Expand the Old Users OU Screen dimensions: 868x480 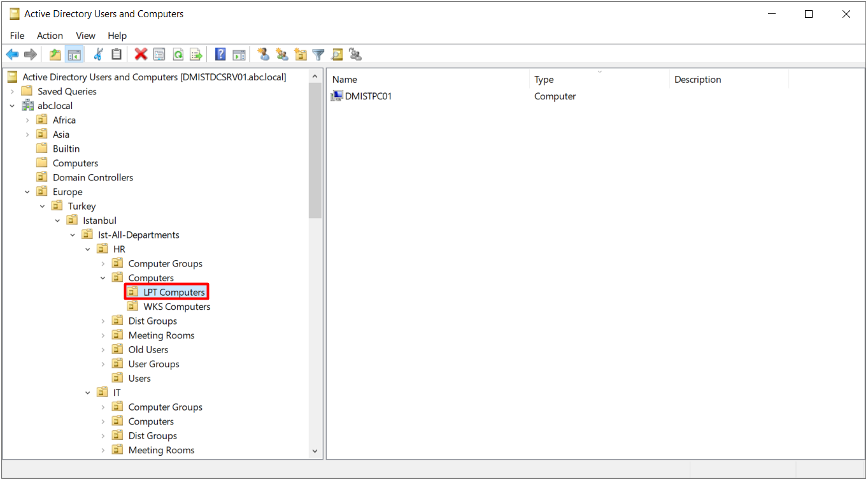pos(103,350)
